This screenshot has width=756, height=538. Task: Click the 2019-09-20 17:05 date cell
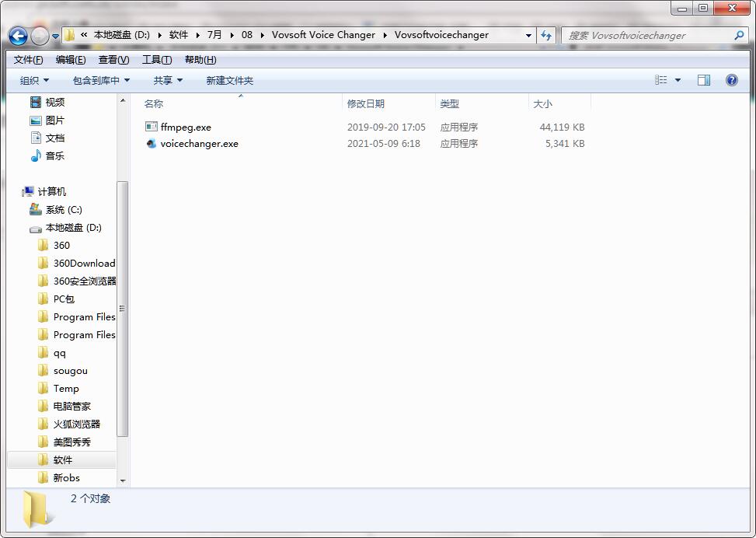pyautogui.click(x=386, y=128)
